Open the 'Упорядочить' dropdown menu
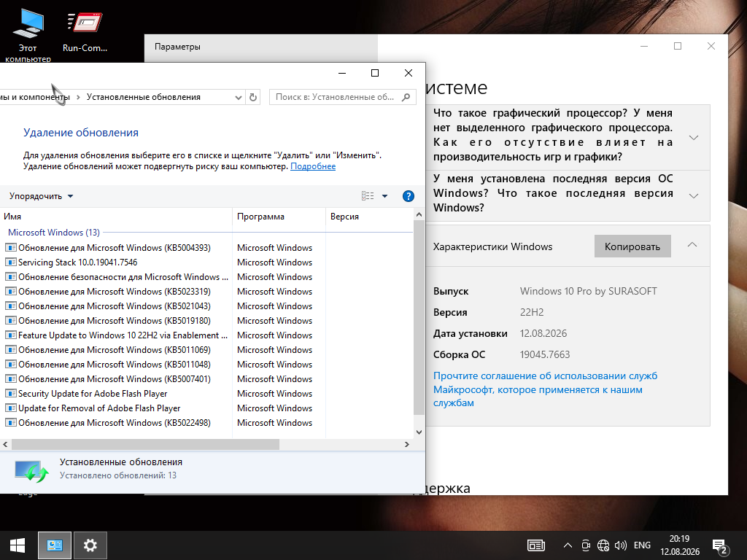The width and height of the screenshot is (747, 560). click(41, 196)
